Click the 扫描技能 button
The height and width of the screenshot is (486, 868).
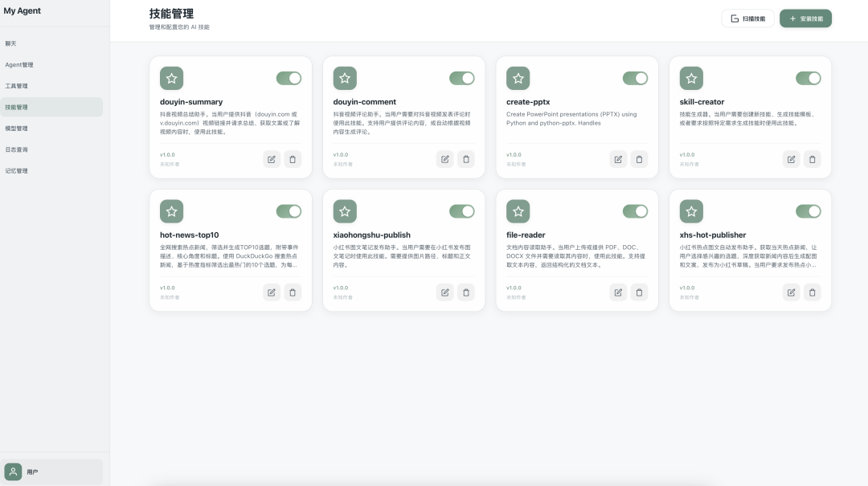tap(747, 18)
